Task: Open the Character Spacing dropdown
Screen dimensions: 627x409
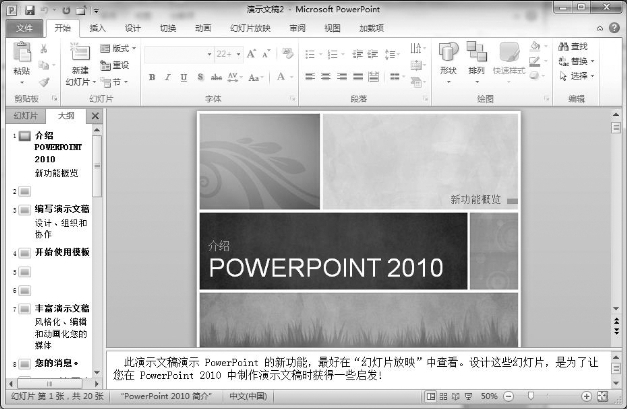Action: [235, 77]
